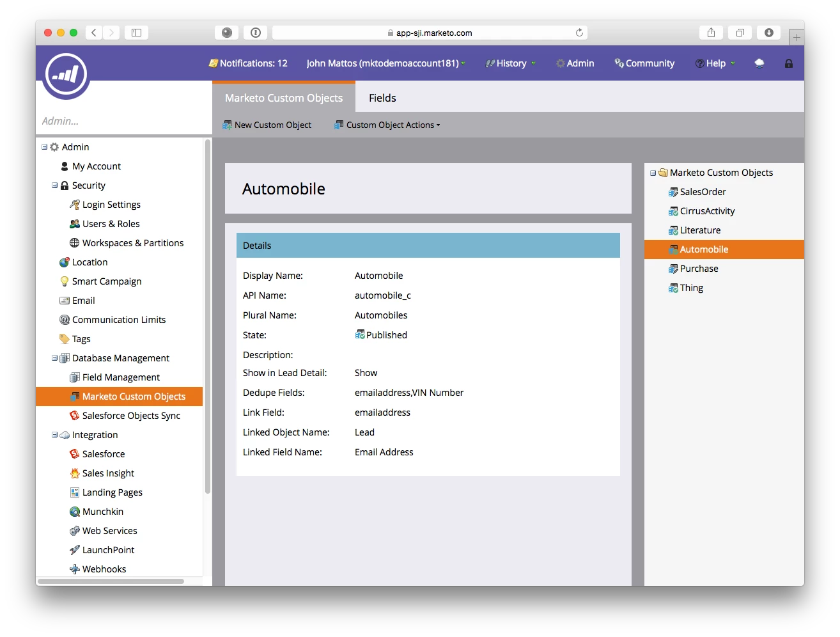840x637 pixels.
Task: Select the Marketo Custom Objects tab
Action: tap(284, 98)
